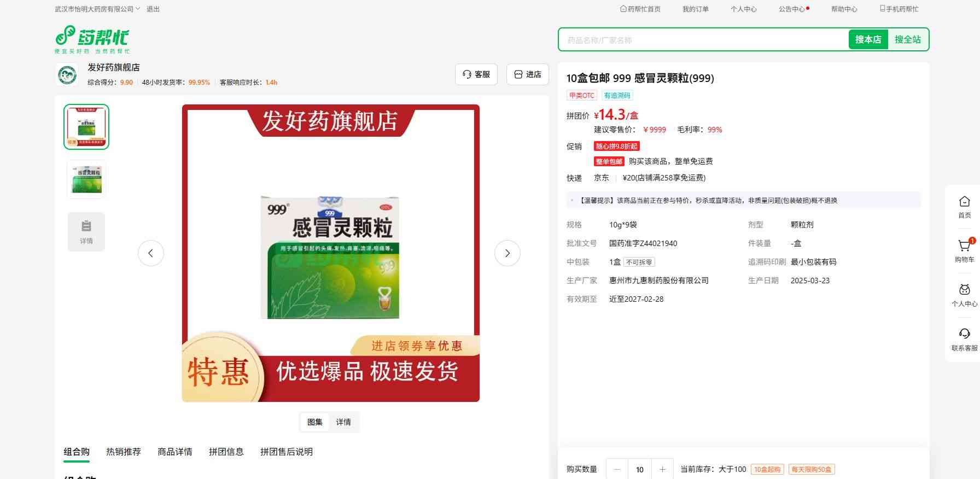This screenshot has height=479, width=980.
Task: Show previous product image arrow
Action: (x=151, y=253)
